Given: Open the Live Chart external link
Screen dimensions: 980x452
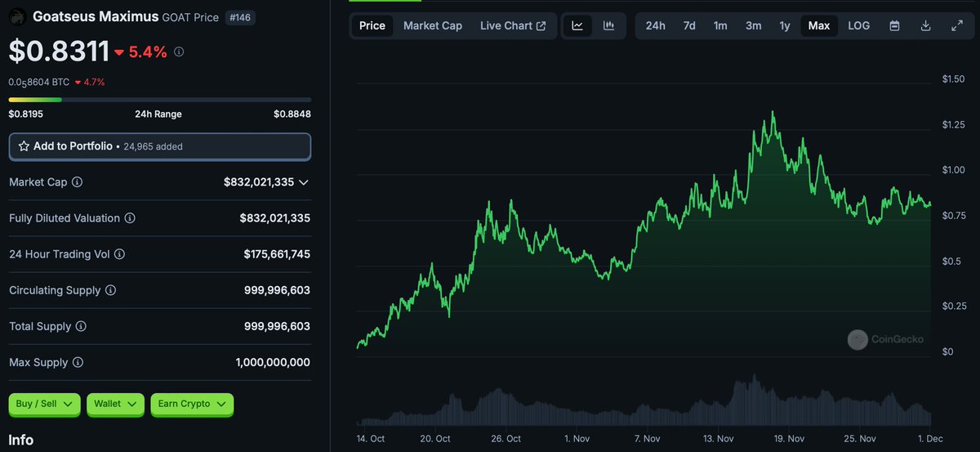Looking at the screenshot, I should click(x=513, y=25).
